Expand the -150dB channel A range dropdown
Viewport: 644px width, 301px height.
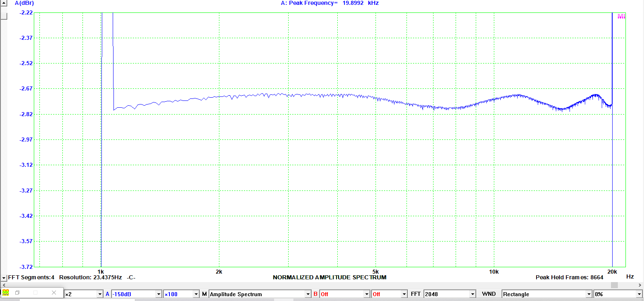point(159,294)
